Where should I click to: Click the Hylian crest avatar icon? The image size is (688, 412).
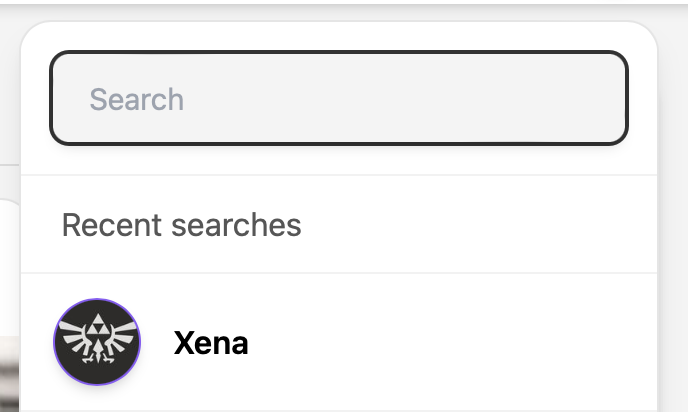coord(97,342)
